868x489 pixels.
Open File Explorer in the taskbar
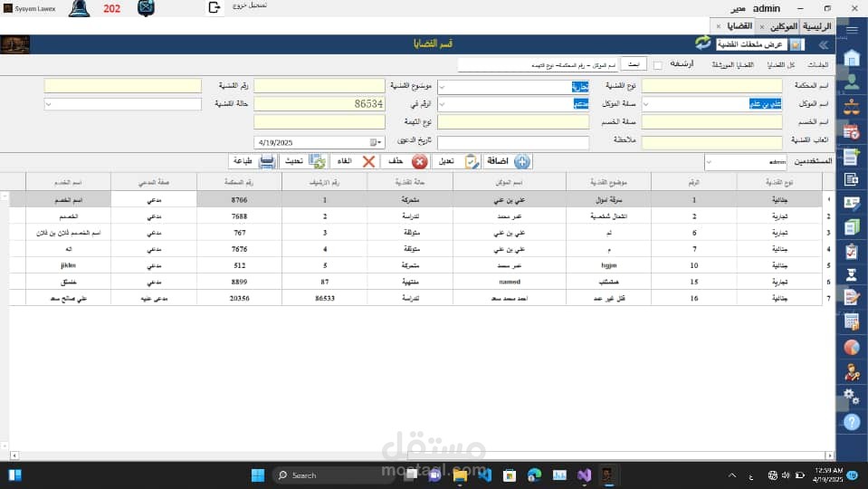(460, 475)
